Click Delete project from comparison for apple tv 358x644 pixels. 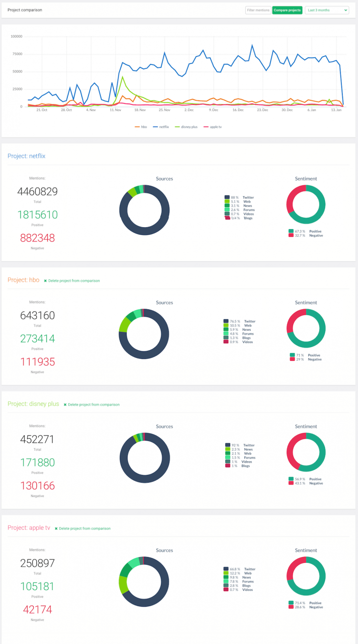[x=84, y=528]
